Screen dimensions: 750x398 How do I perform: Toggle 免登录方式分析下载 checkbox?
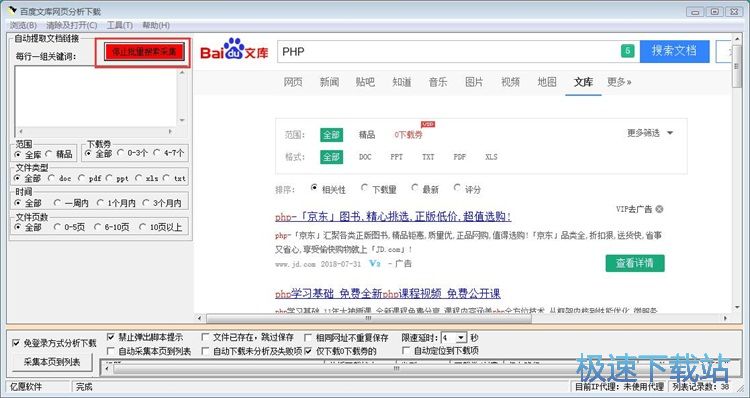(x=54, y=343)
